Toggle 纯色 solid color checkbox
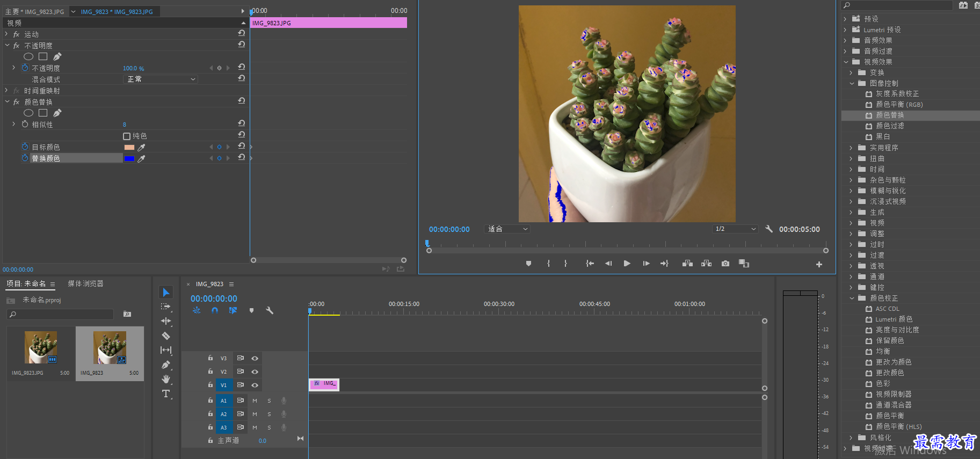Viewport: 980px width, 459px height. [127, 136]
